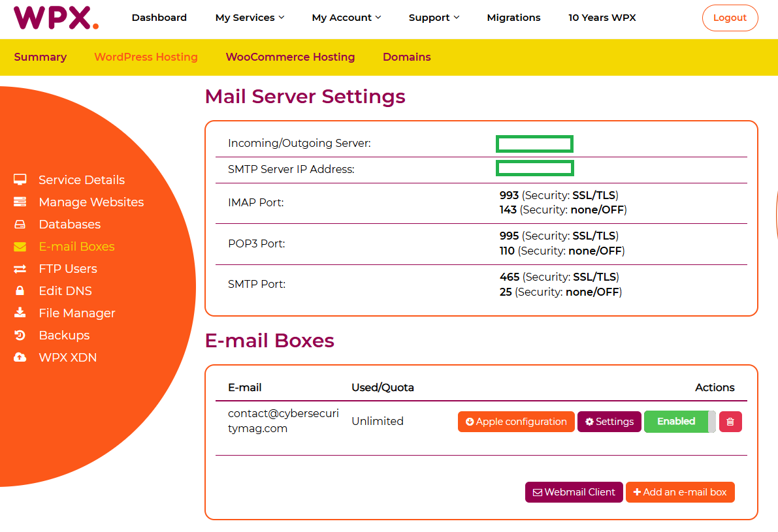The image size is (778, 532).
Task: Click the SMTP port 465 SSL/TLS line
Action: click(559, 277)
